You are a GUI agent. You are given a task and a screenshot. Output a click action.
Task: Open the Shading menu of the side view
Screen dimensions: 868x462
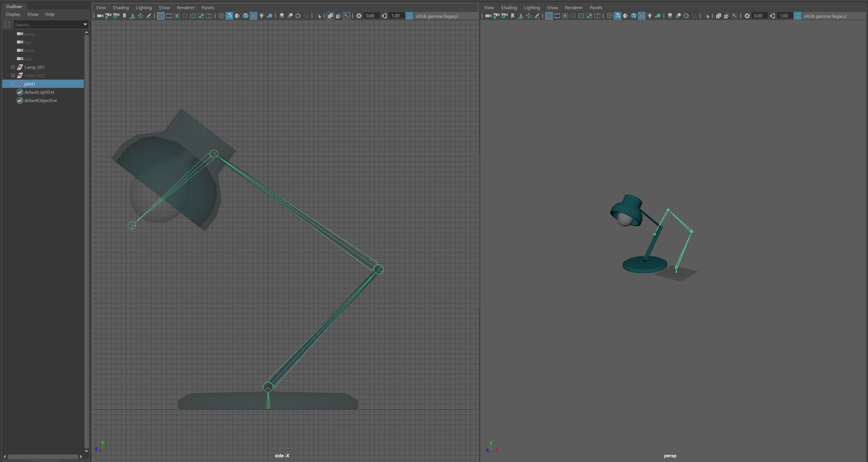[x=120, y=8]
